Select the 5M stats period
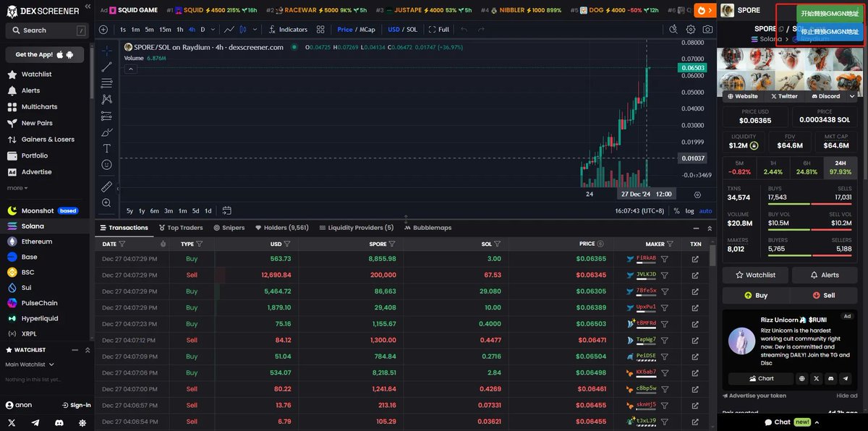 739,168
